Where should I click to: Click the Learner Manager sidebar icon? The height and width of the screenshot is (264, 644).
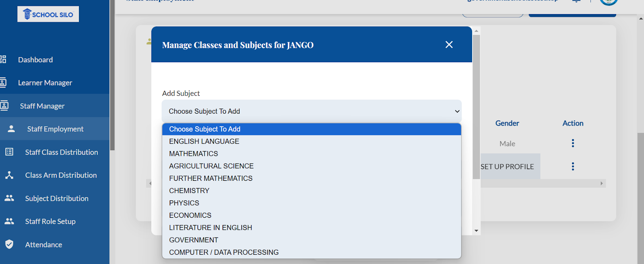tap(3, 83)
